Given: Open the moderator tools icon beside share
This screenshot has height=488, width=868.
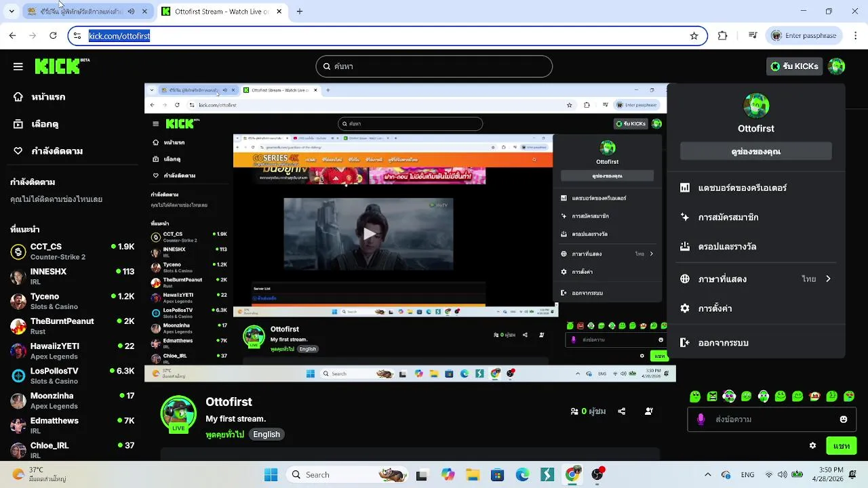Looking at the screenshot, I should click(649, 411).
